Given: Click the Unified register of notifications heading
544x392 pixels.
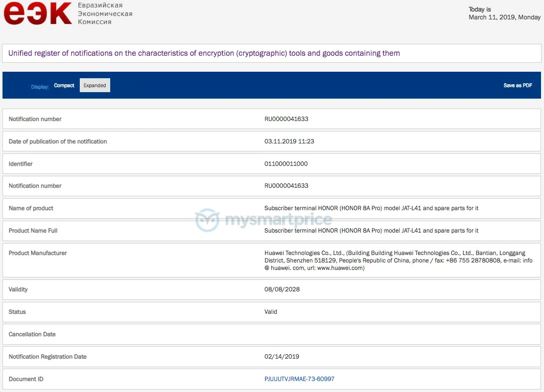Looking at the screenshot, I should click(x=204, y=53).
